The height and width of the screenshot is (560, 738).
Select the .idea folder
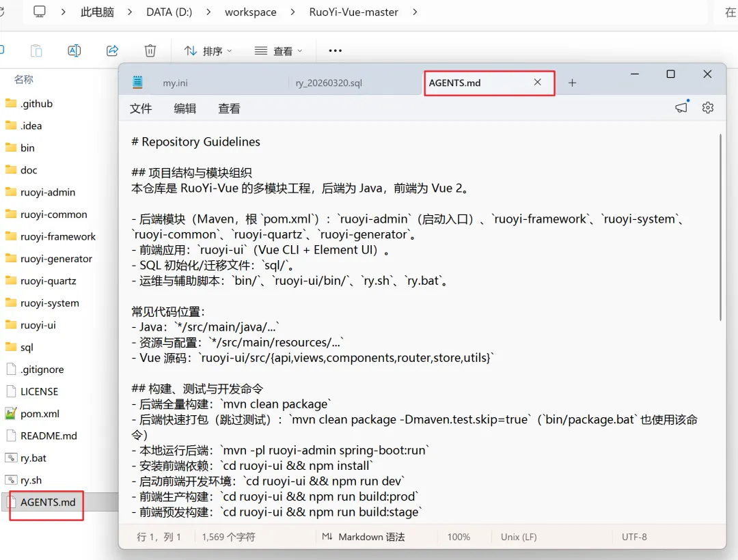[23, 126]
